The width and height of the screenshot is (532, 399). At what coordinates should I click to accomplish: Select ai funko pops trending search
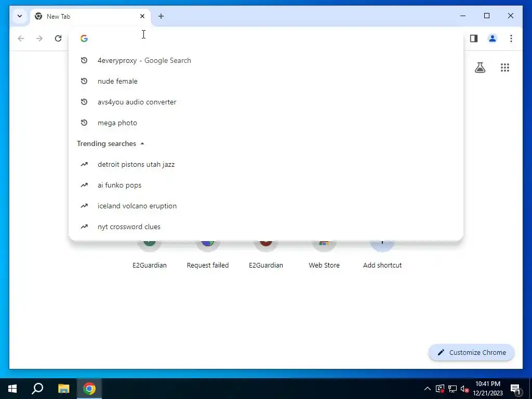[x=266, y=185]
